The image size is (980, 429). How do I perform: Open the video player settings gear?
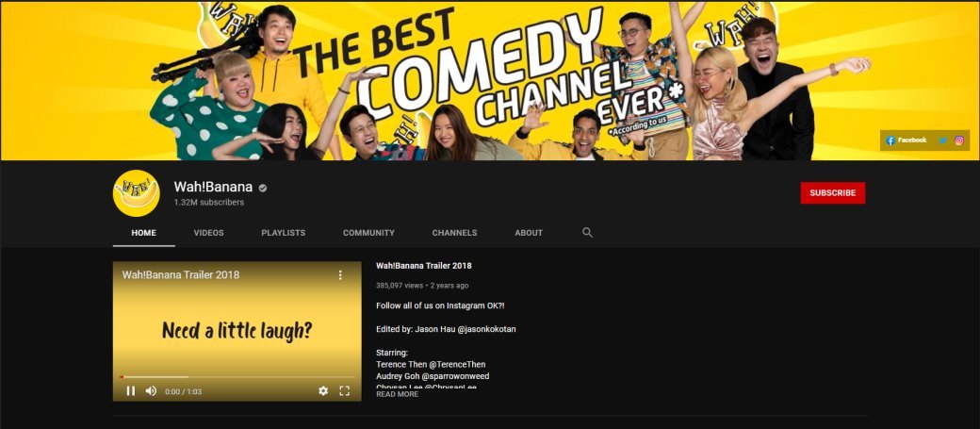point(323,391)
